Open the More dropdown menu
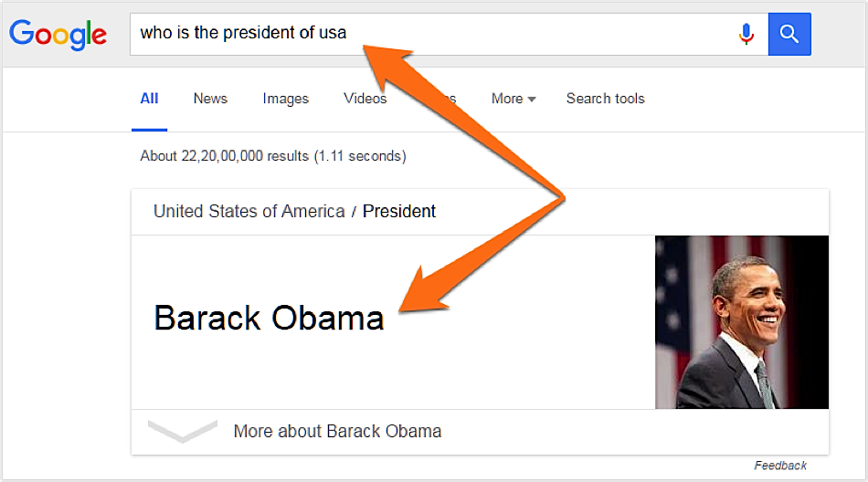Viewport: 868px width, 482px height. point(513,99)
